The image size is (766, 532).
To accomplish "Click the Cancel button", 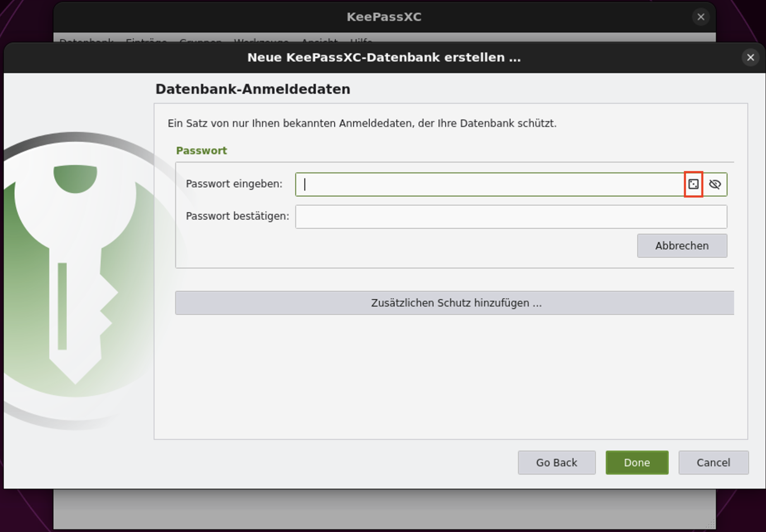I will point(713,463).
